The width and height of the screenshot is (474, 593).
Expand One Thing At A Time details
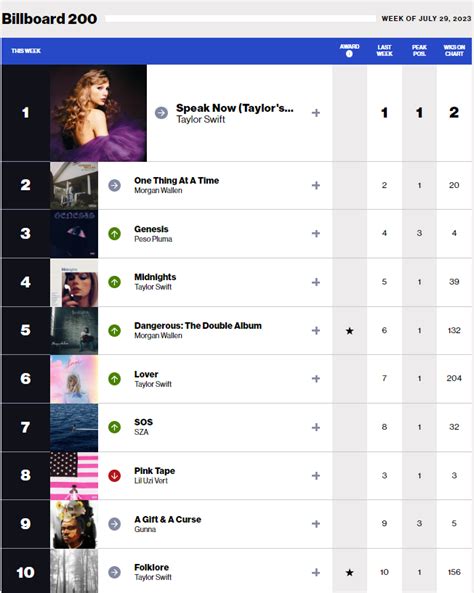pyautogui.click(x=316, y=185)
